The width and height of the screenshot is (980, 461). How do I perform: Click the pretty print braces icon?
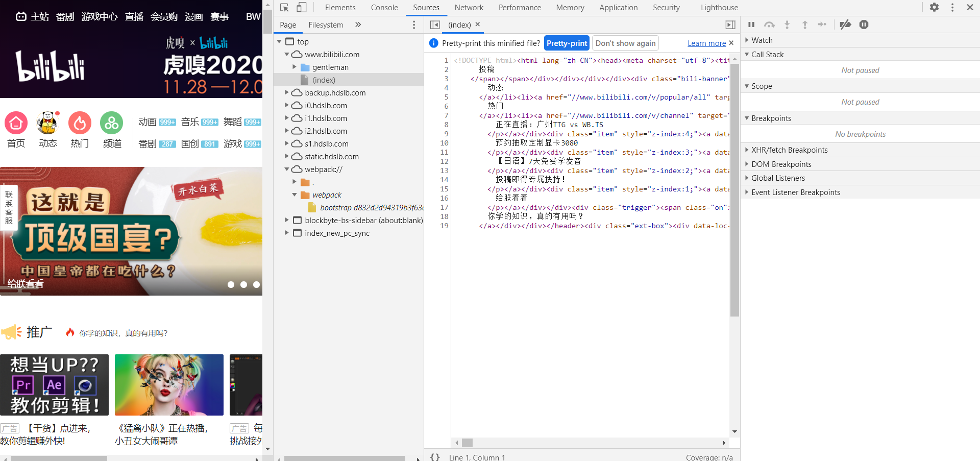pos(435,457)
